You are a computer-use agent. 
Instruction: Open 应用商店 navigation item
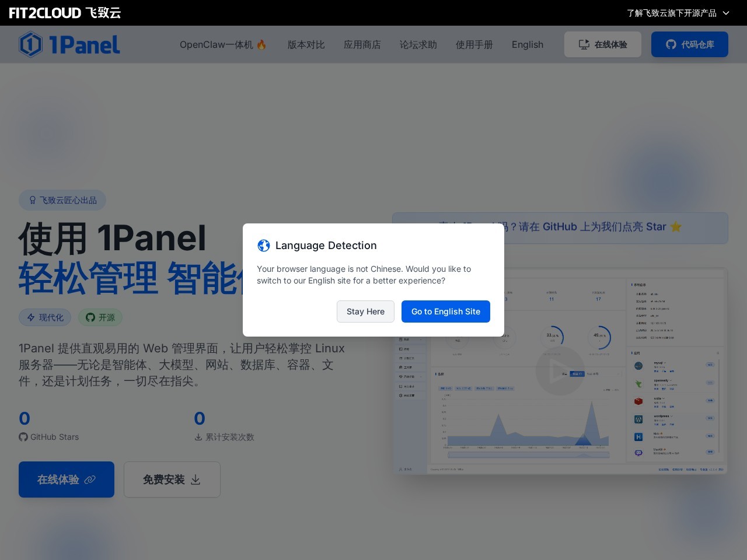click(x=362, y=45)
